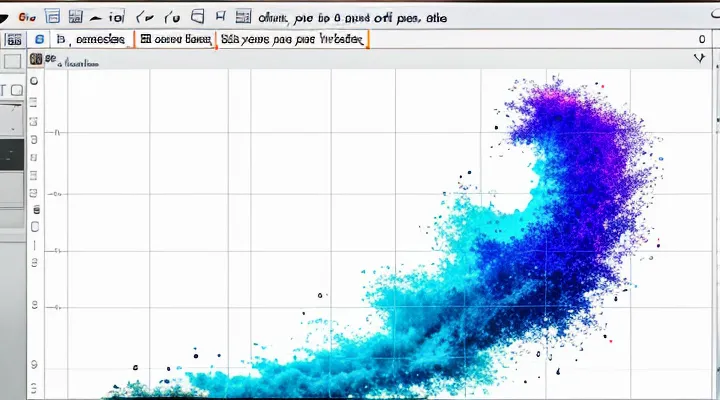
Task: Click the vertical scrollbar on the right edge
Action: click(x=714, y=220)
